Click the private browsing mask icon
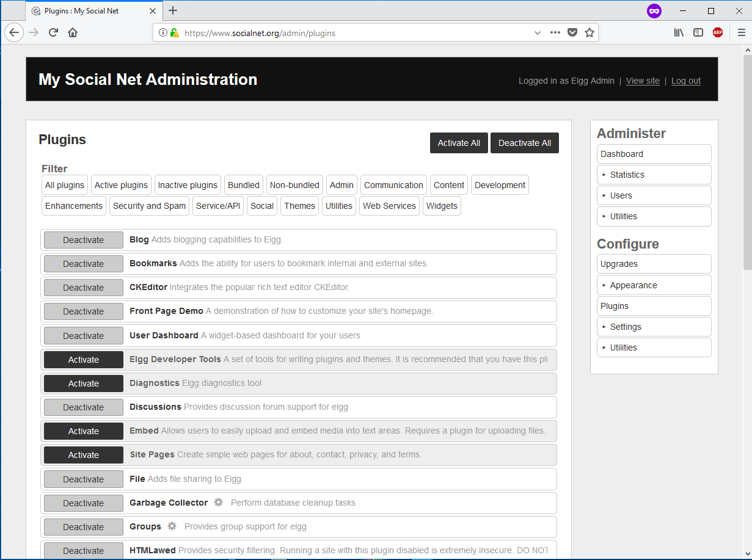Image resolution: width=752 pixels, height=560 pixels. pyautogui.click(x=654, y=11)
